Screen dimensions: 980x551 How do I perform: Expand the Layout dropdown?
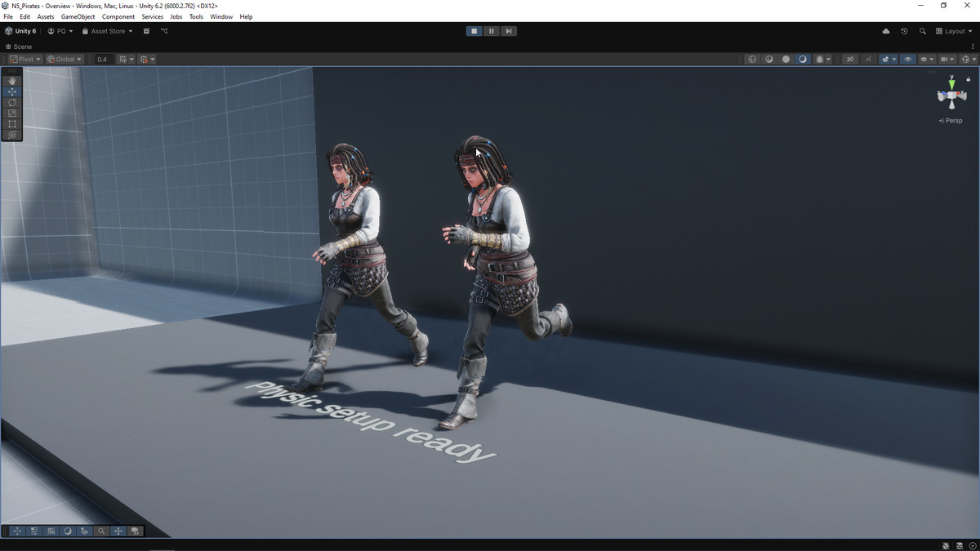(x=954, y=31)
